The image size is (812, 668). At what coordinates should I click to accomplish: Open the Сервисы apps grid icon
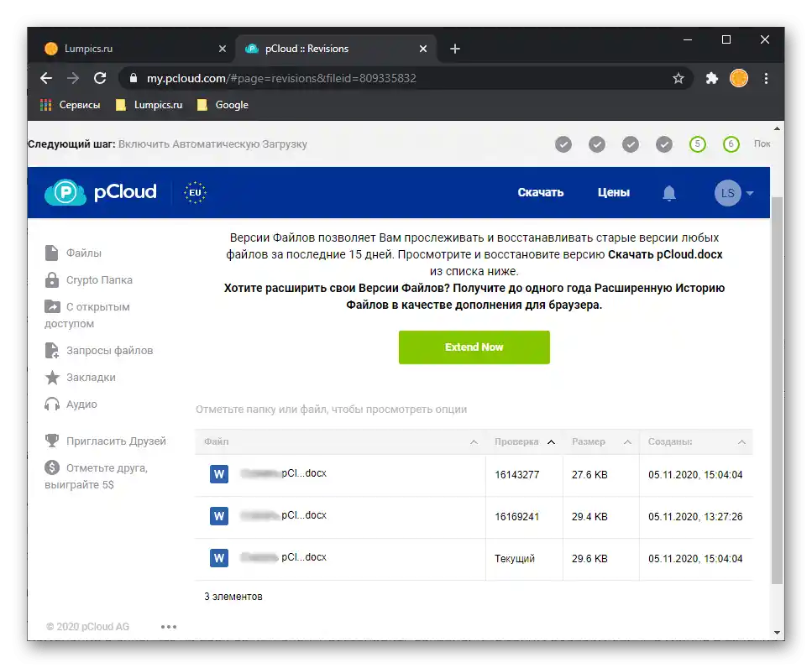point(45,105)
